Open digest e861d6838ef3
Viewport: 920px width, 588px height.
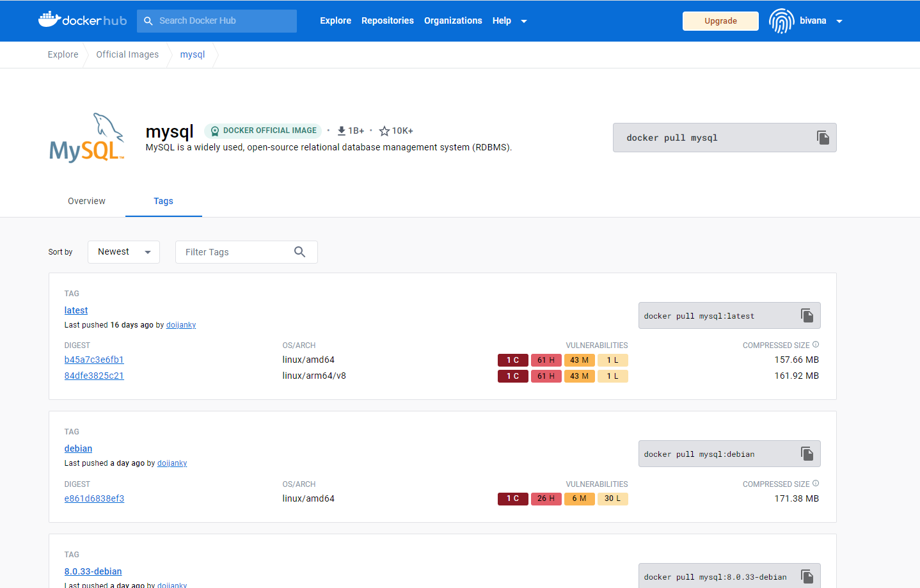94,498
